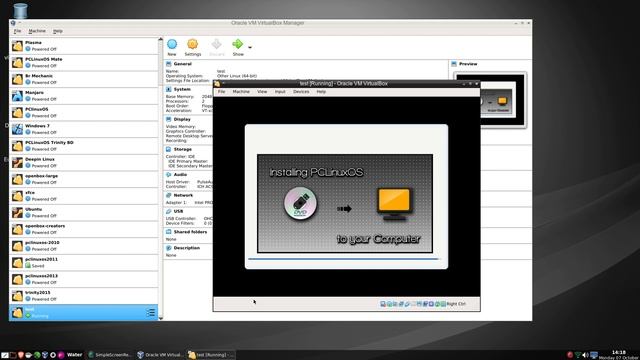Click the hard disk activity status icon
This screenshot has height=360, width=640.
point(383,304)
